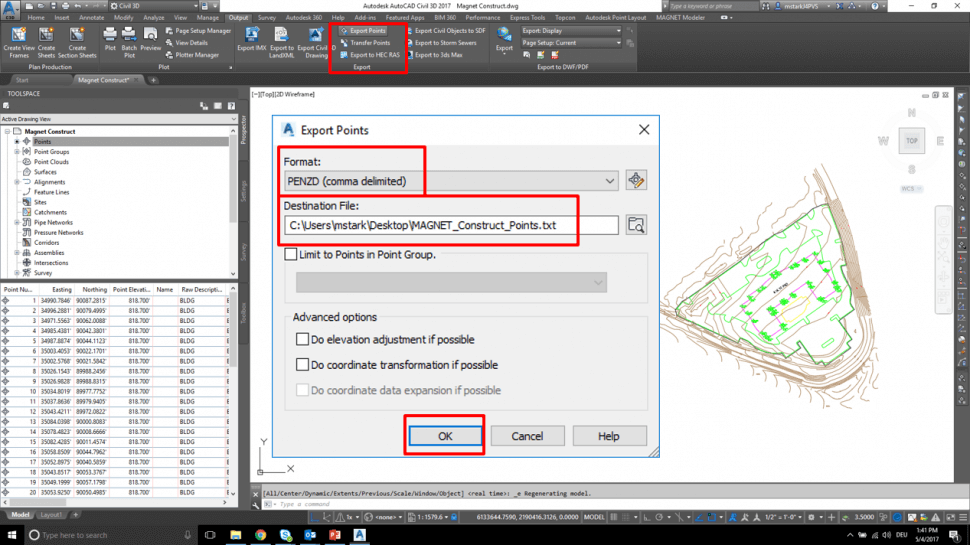Expand the Alignments tree node
Image resolution: width=970 pixels, height=545 pixels.
point(17,182)
